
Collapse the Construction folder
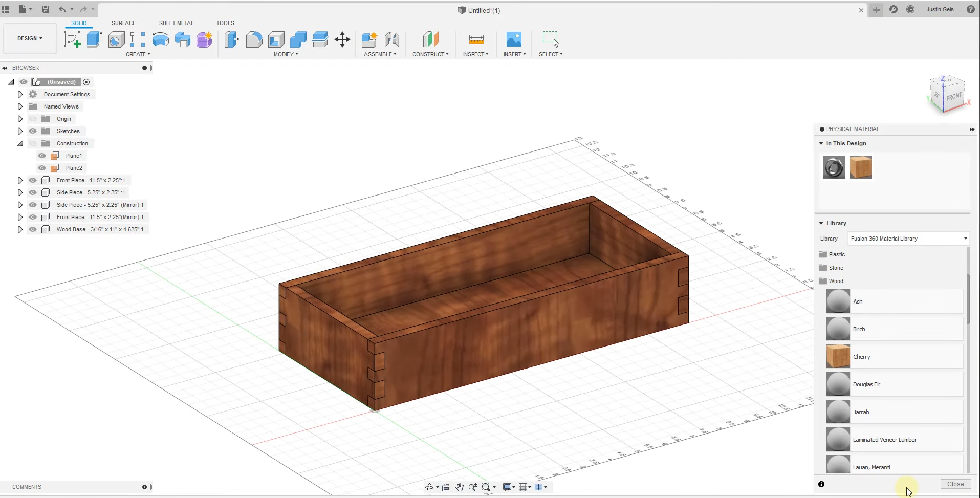point(20,143)
